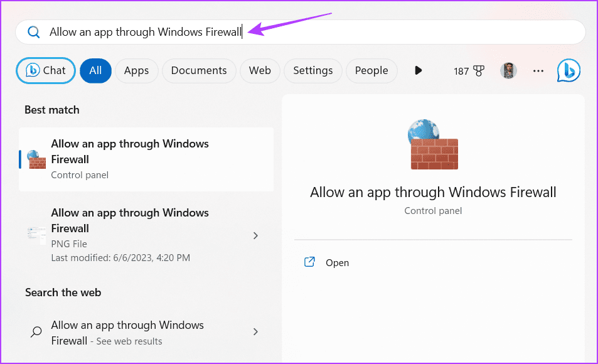Click Control panel label under preview title

click(433, 211)
